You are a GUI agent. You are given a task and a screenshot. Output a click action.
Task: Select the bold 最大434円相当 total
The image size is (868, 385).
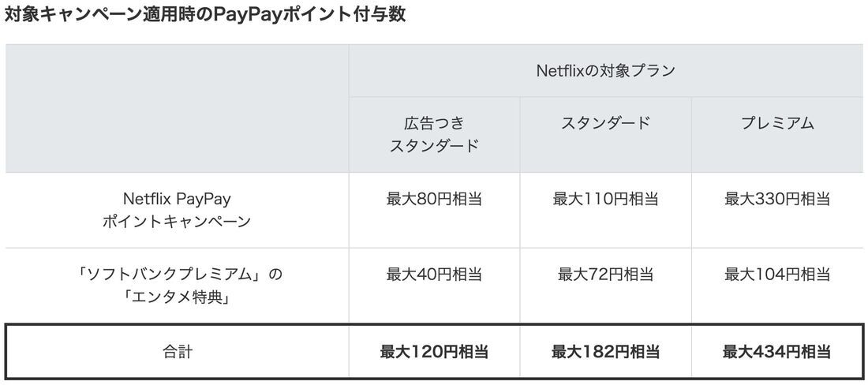pos(777,351)
